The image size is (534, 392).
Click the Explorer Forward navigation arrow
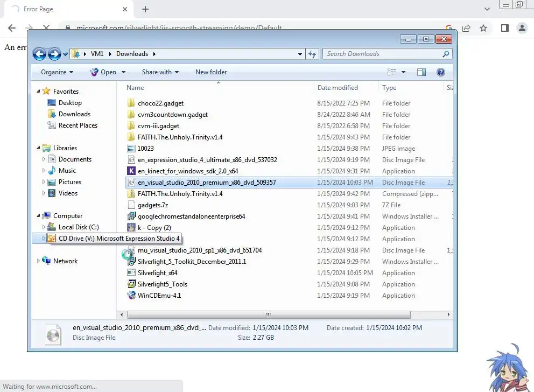coord(54,54)
